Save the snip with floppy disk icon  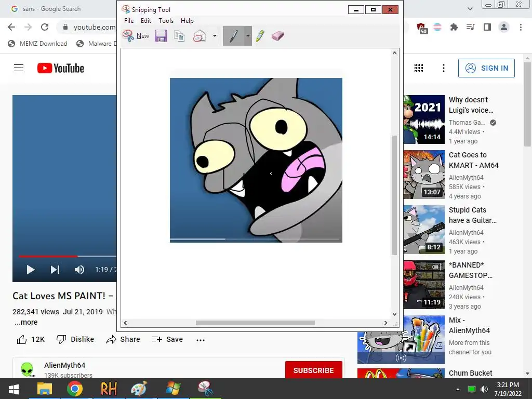point(161,36)
